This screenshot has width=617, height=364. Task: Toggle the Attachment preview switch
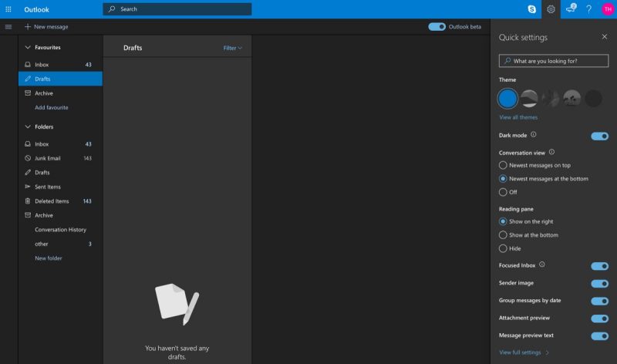coord(600,318)
